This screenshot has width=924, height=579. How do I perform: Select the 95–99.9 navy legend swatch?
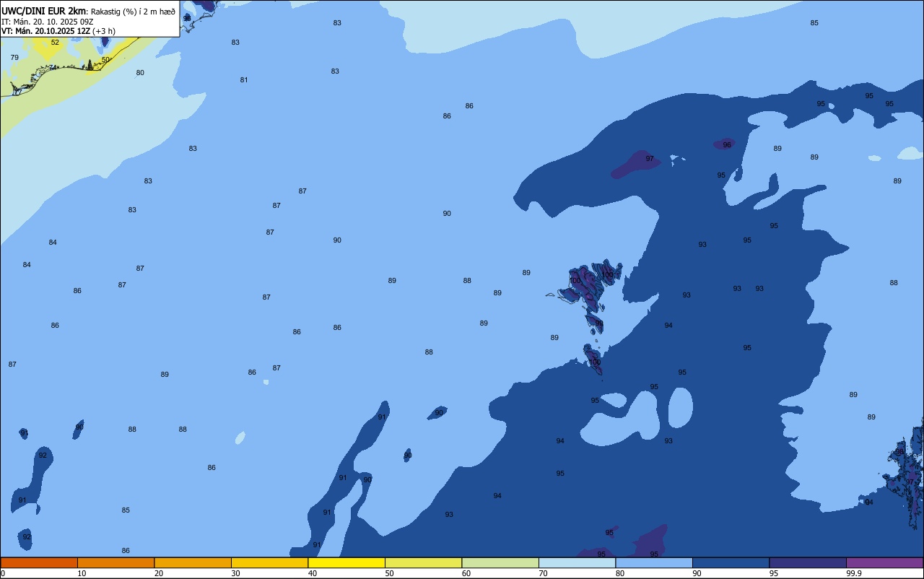808,562
